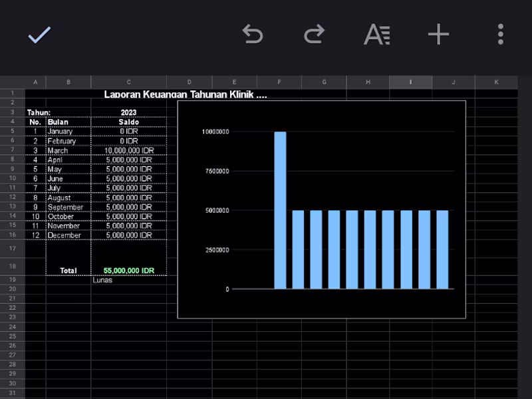
Task: Click the March 10,000,000 IDR value cell
Action: point(128,150)
